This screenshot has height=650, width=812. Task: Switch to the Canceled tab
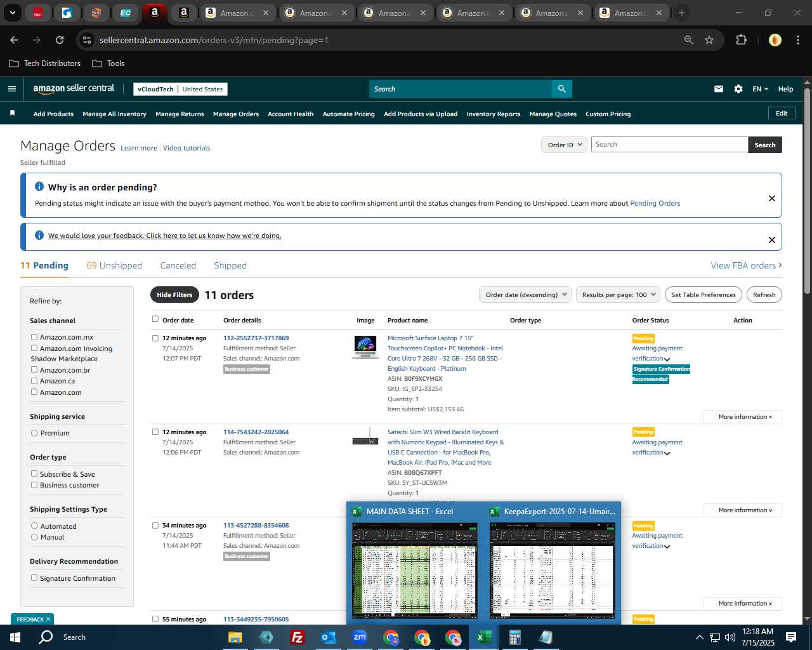point(178,265)
